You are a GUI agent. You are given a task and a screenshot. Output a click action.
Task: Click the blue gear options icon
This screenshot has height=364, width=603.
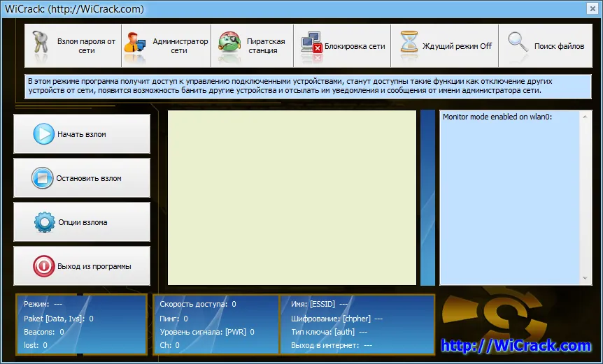(x=45, y=222)
